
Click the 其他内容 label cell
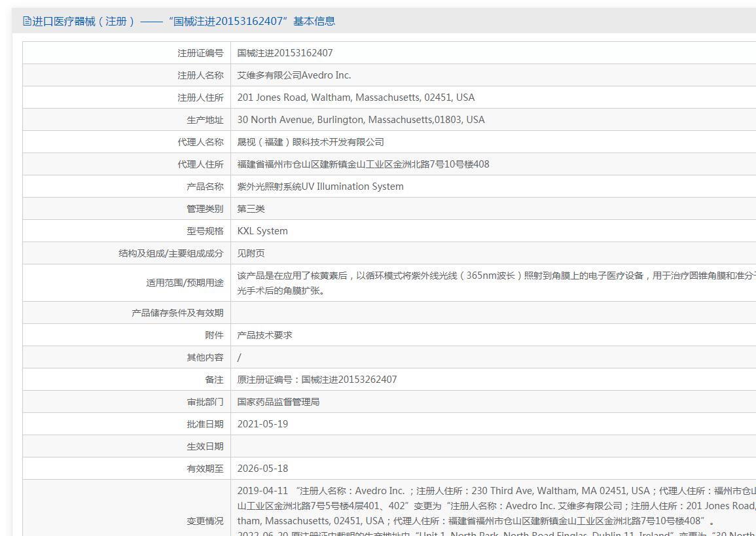tap(127, 357)
